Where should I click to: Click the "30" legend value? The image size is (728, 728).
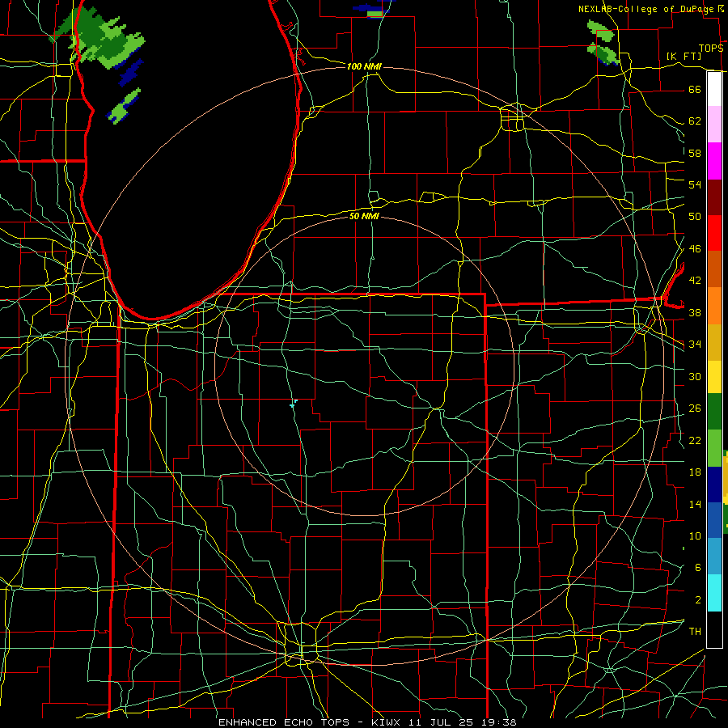click(695, 376)
